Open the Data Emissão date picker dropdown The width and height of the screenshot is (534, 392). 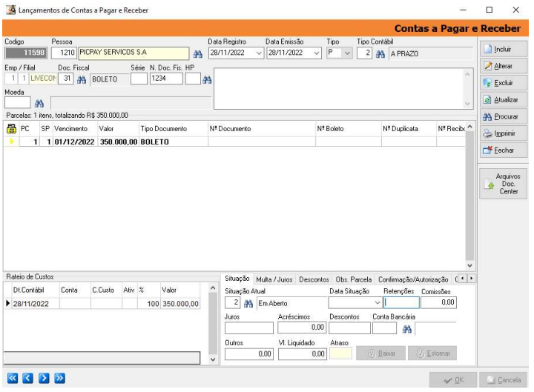[316, 53]
